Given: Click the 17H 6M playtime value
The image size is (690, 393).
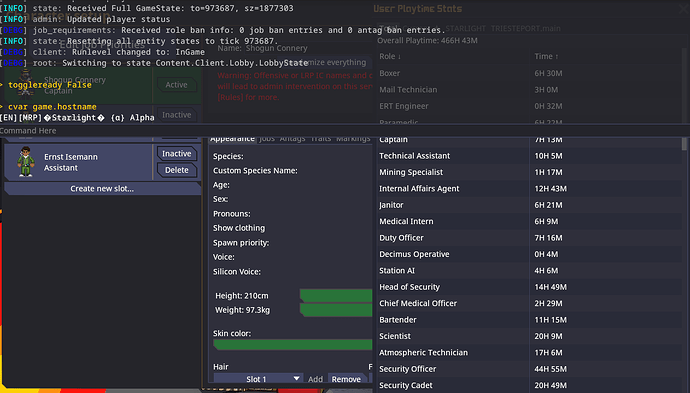Looking at the screenshot, I should 548,353.
